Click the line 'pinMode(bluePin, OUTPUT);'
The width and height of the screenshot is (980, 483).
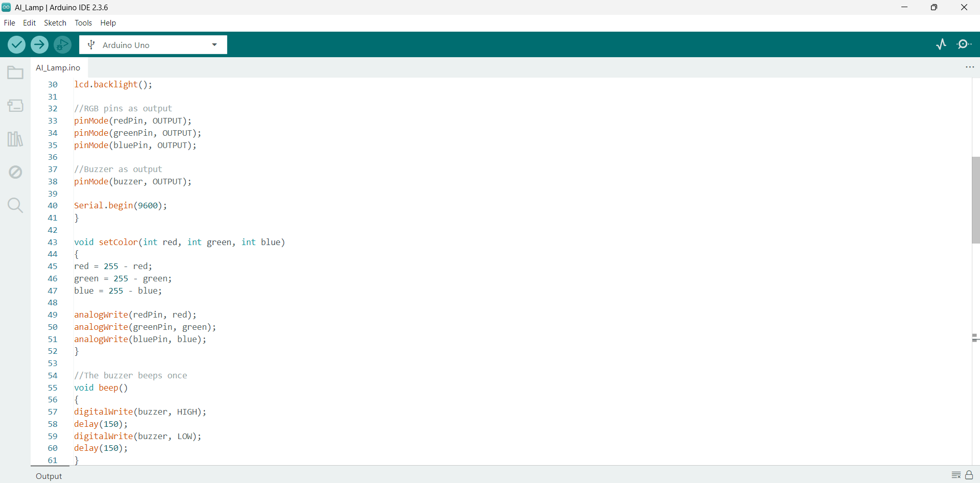pyautogui.click(x=135, y=145)
